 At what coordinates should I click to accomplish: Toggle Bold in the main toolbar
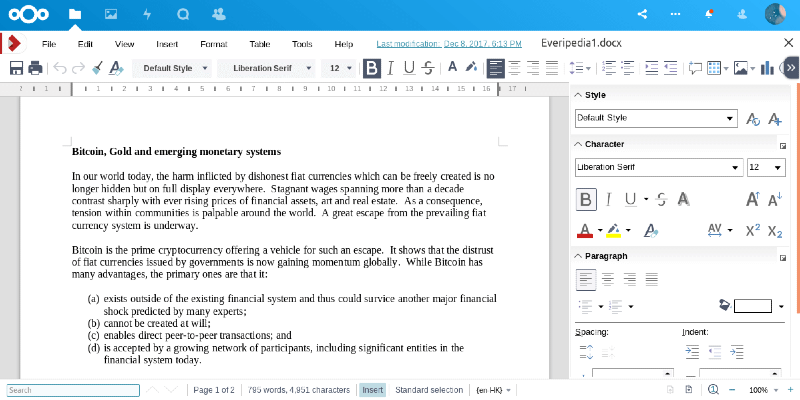point(372,68)
